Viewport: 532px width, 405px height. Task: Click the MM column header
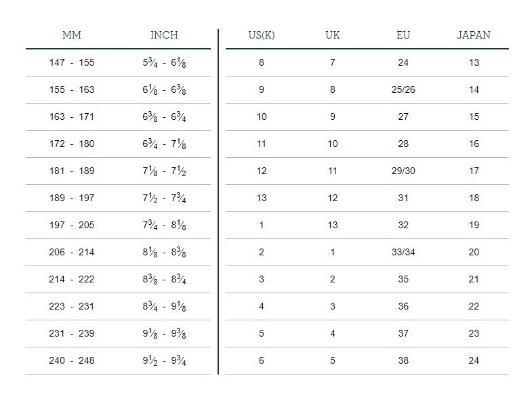click(72, 35)
